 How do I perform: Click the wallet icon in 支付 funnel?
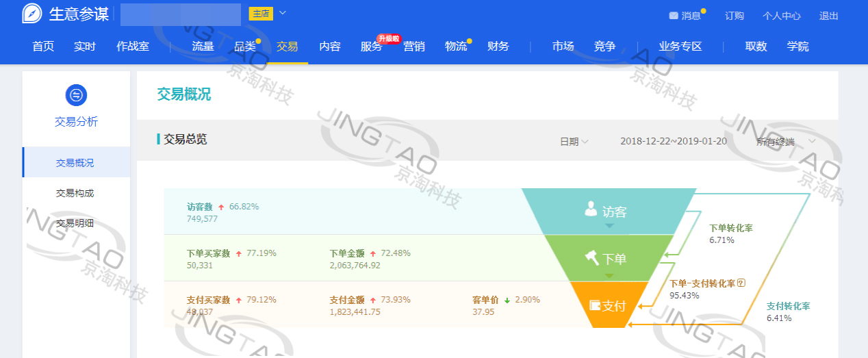593,305
